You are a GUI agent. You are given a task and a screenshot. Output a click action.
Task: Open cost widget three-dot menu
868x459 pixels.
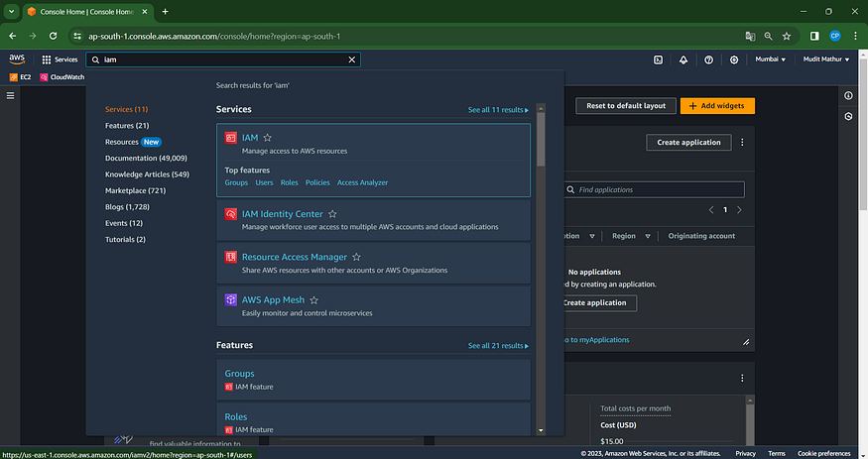coord(742,379)
